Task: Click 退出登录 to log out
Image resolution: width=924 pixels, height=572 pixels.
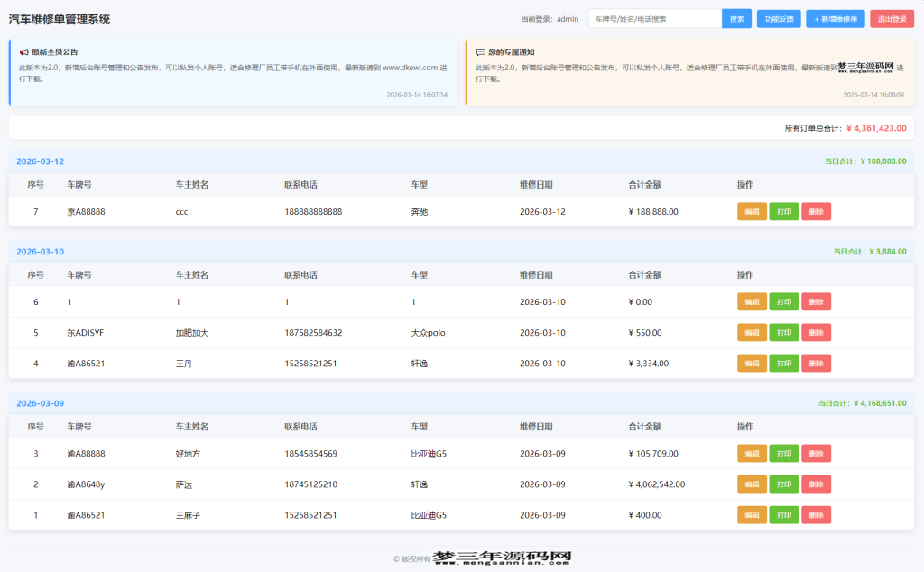Action: coord(892,18)
